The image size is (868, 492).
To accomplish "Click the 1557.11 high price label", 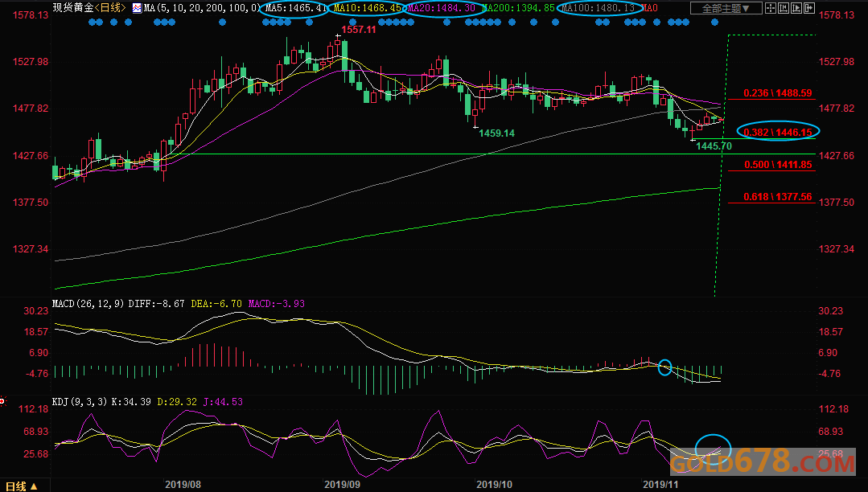I will click(359, 29).
